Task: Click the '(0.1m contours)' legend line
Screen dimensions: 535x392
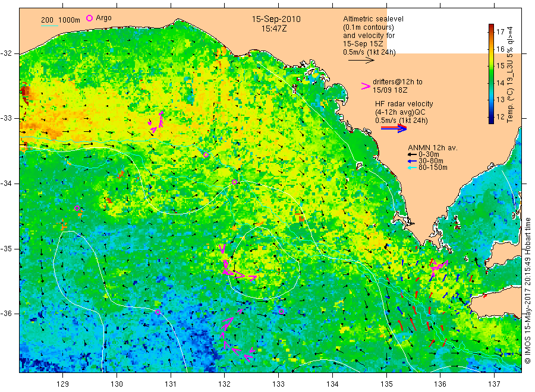Action: (368, 27)
